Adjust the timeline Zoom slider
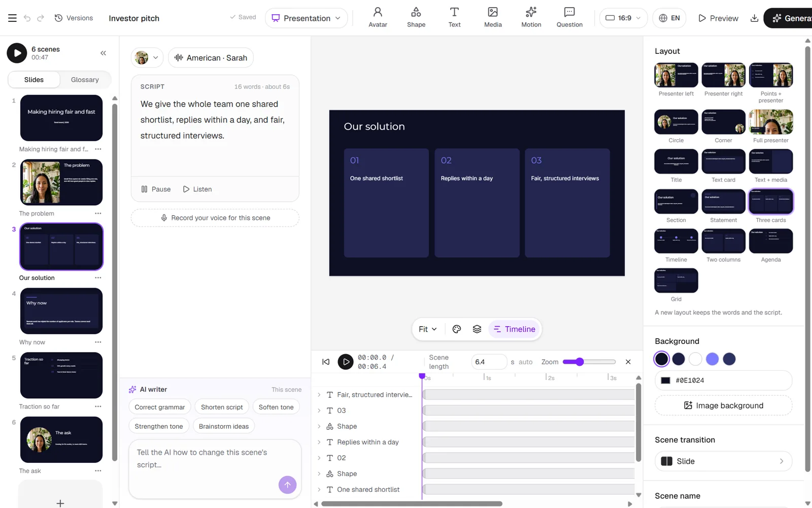Viewport: 812px width, 508px height. (x=589, y=362)
